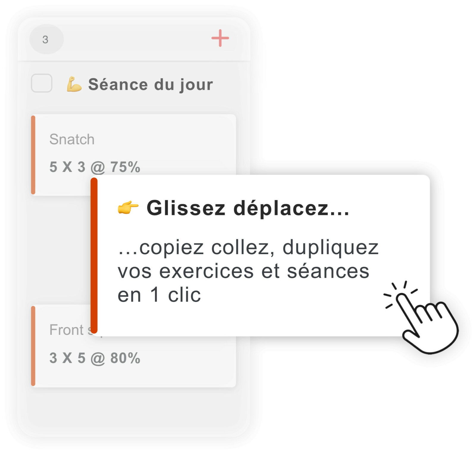
Task: Select the Front squat exercise name
Action: (x=67, y=330)
